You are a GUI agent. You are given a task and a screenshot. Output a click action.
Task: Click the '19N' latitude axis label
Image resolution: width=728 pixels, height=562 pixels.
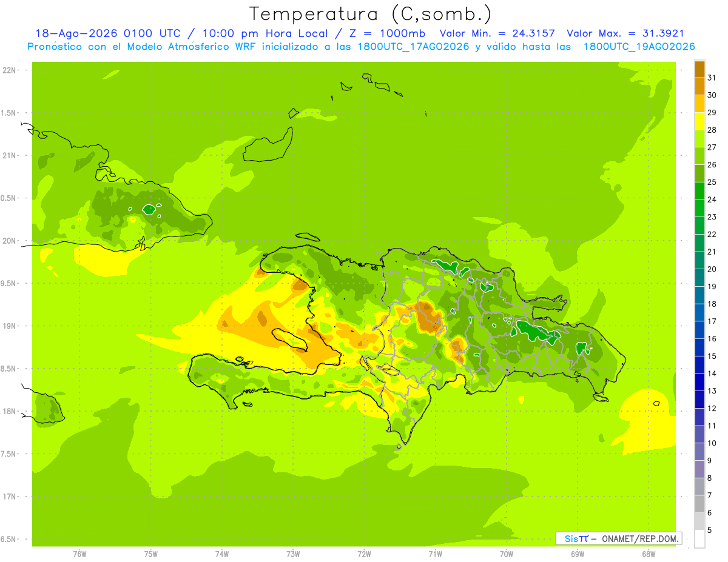pyautogui.click(x=9, y=326)
